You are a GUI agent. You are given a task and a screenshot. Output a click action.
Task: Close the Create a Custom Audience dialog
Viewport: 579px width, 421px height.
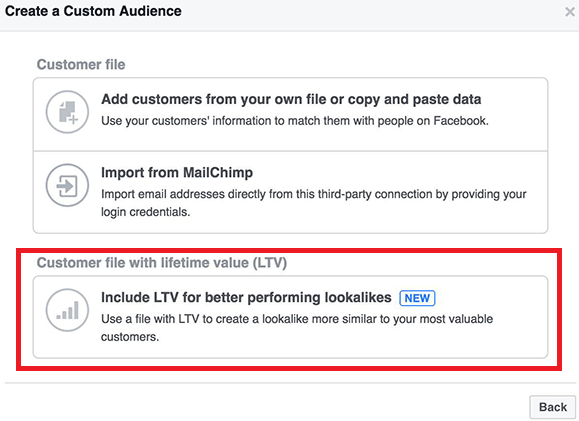(x=570, y=12)
